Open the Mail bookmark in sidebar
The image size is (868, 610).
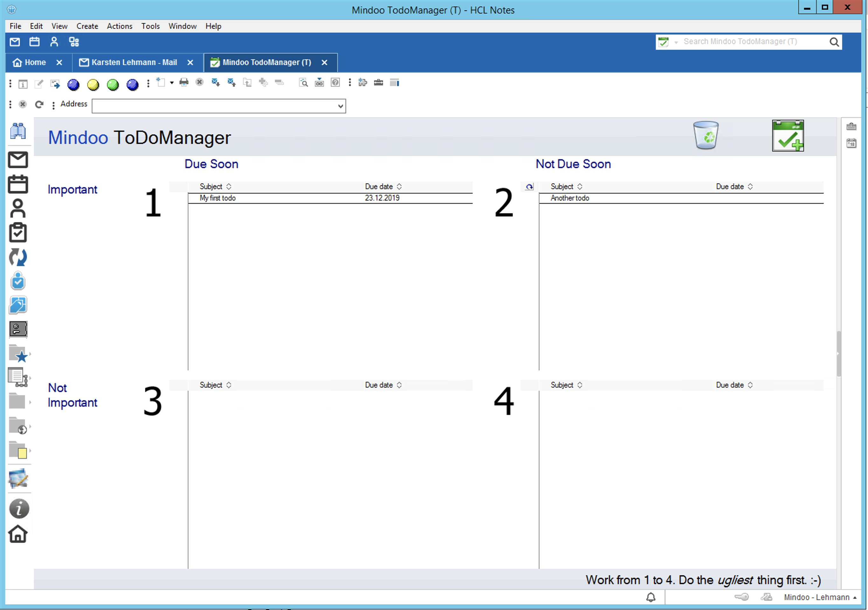click(x=18, y=160)
